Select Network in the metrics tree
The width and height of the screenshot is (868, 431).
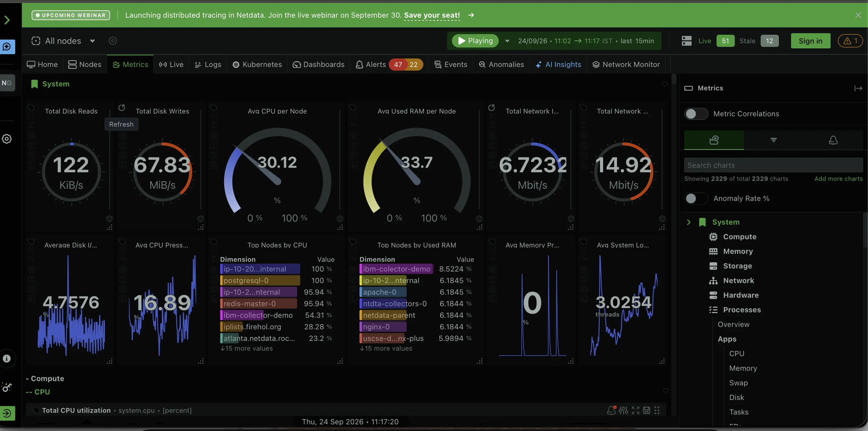click(738, 281)
